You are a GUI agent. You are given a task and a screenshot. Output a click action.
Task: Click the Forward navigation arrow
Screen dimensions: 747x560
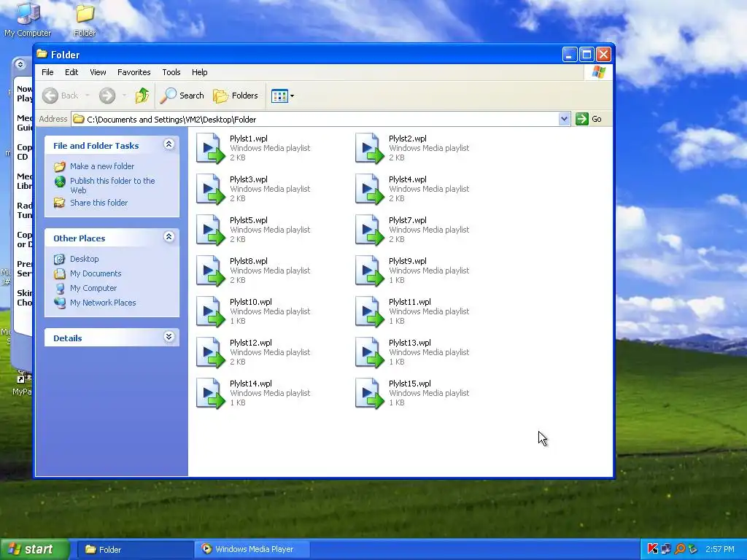[107, 96]
